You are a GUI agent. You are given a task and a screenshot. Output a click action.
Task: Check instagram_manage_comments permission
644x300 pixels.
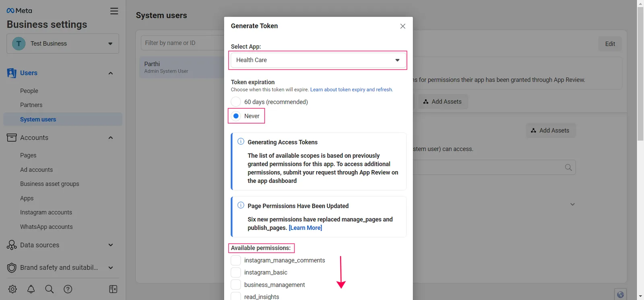pyautogui.click(x=236, y=261)
